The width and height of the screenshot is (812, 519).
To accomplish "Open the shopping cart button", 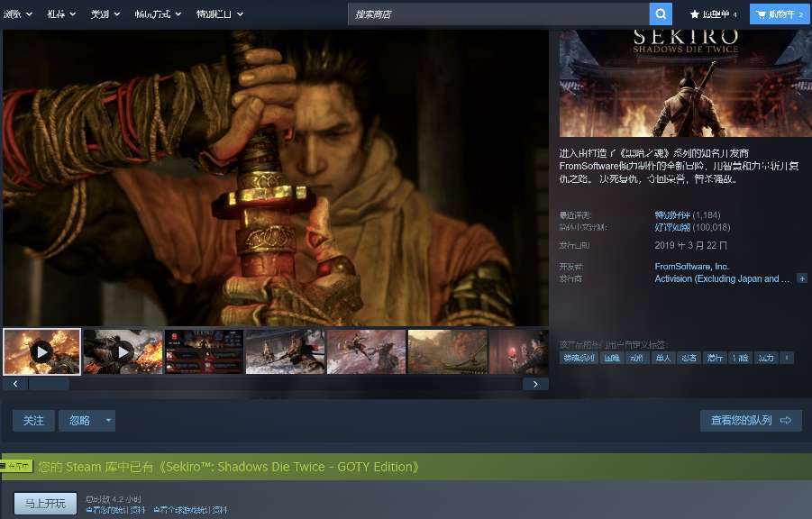I will tap(779, 14).
